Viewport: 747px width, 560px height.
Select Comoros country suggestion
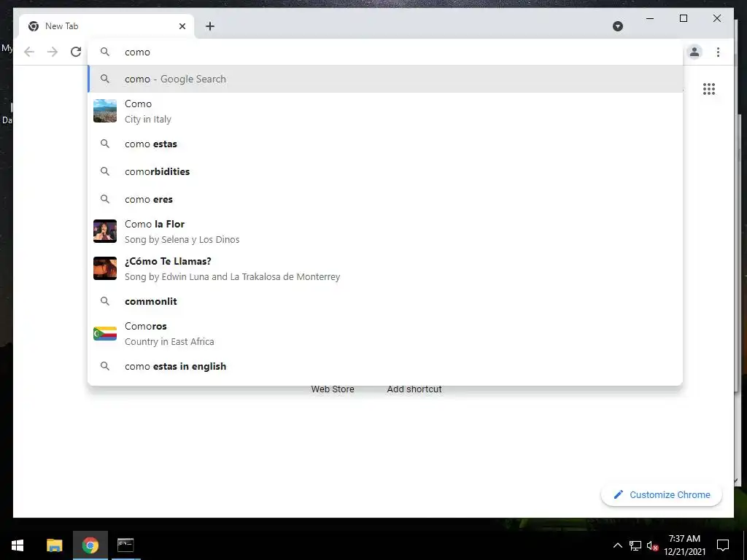click(x=386, y=333)
